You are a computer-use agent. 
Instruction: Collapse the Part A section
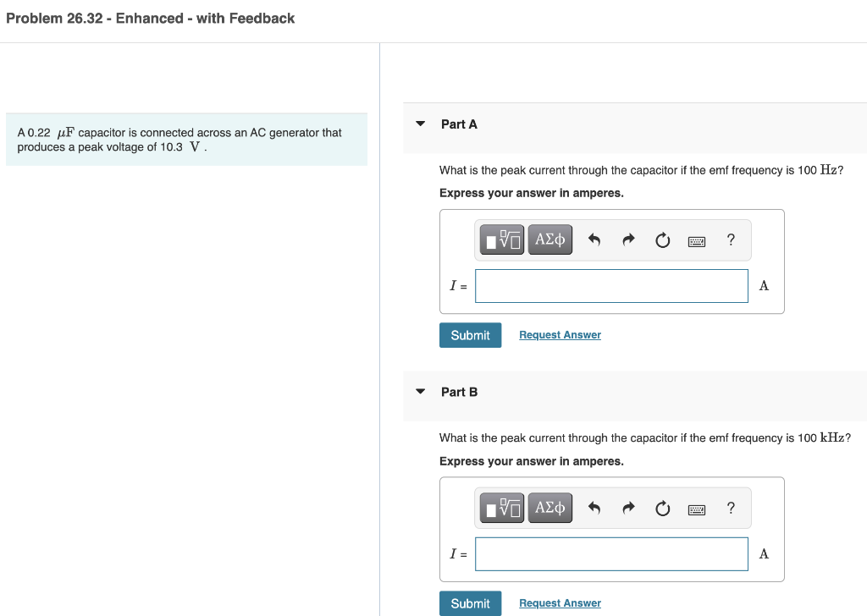click(x=420, y=124)
